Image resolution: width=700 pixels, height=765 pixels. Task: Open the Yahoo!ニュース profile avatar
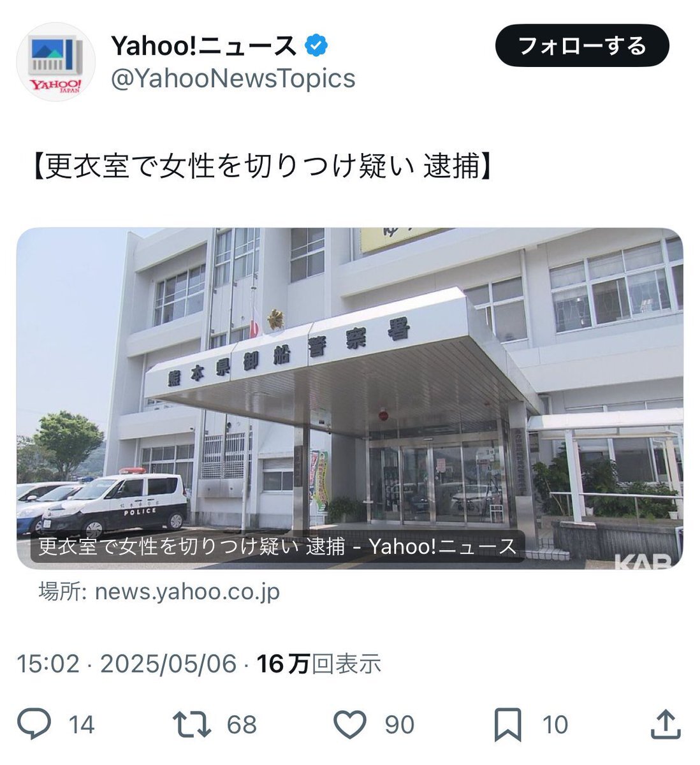(x=56, y=62)
